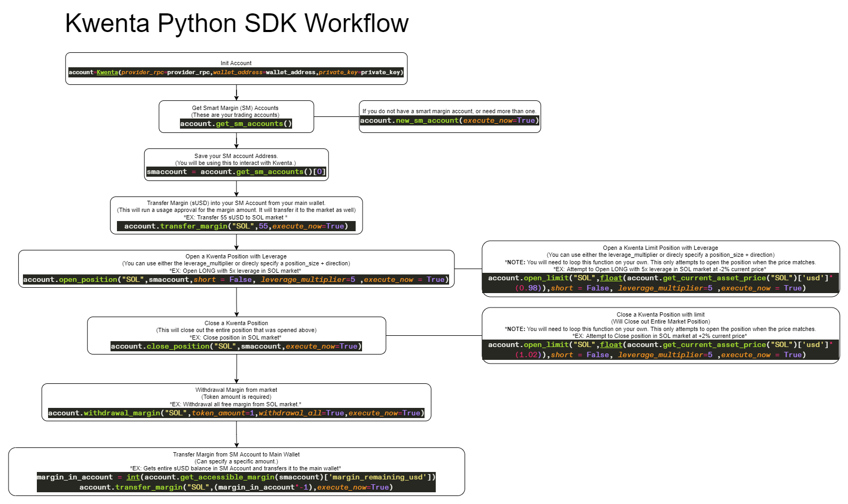Viewport: 848px width, 504px height.
Task: Click '(These are your trading accounts)' note
Action: (235, 115)
